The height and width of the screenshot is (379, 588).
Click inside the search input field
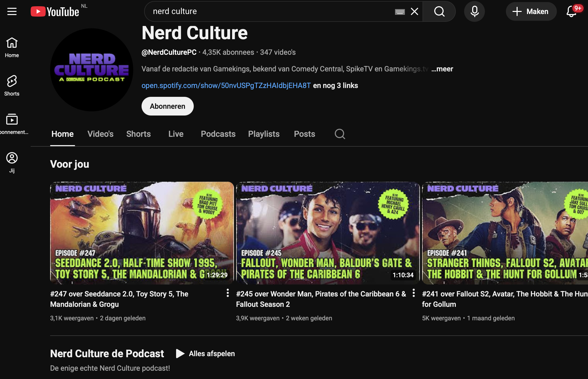(260, 11)
